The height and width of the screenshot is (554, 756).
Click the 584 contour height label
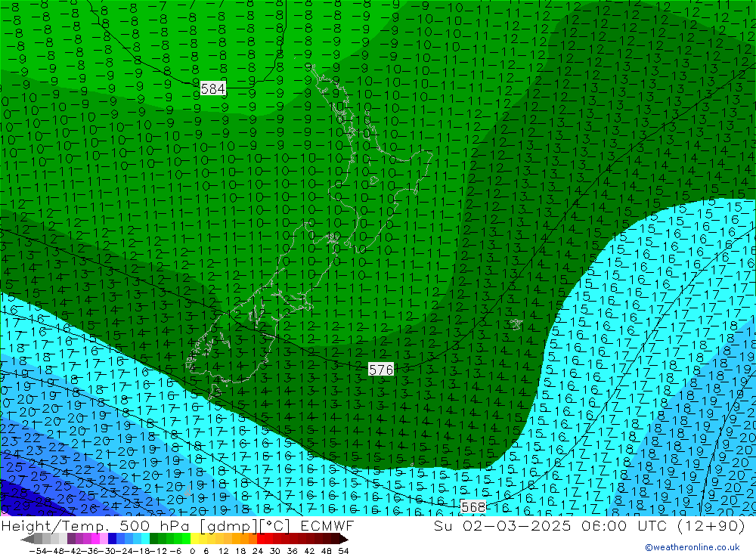212,88
